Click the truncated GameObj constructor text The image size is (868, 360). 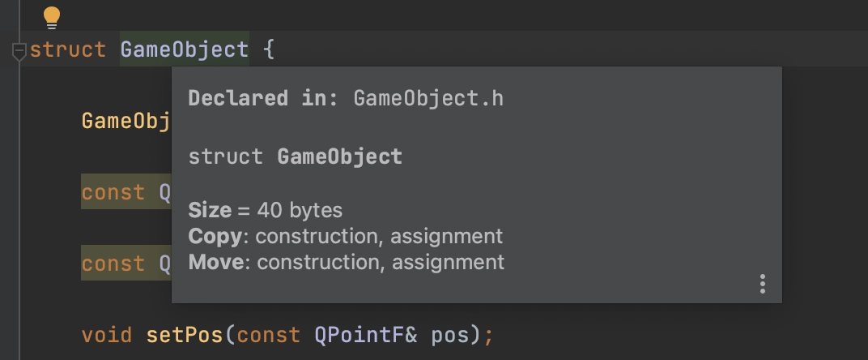[126, 121]
